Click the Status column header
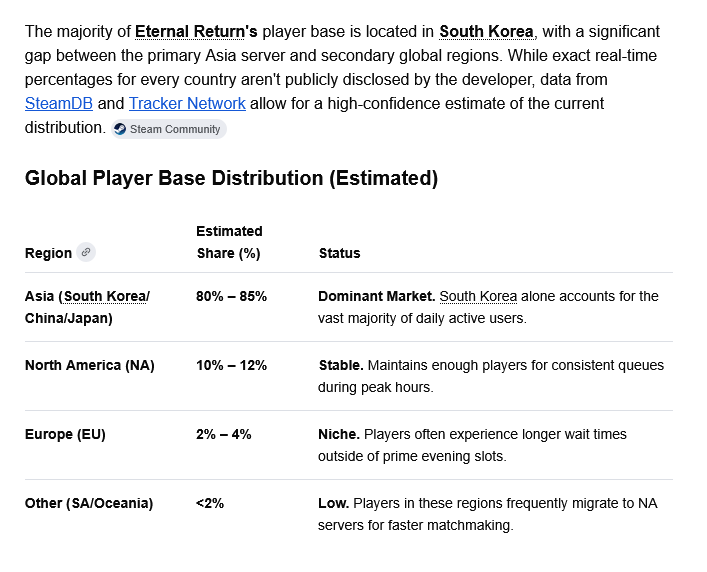Image resolution: width=707 pixels, height=572 pixels. (x=340, y=253)
